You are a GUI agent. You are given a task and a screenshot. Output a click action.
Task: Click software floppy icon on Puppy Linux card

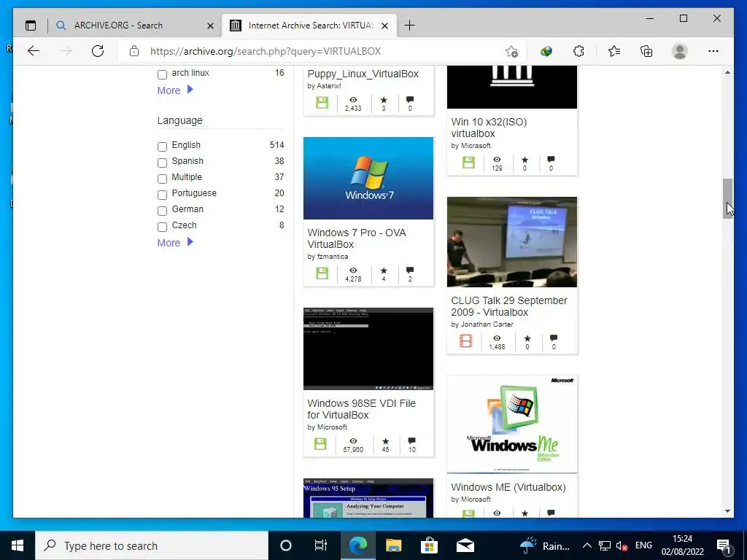coord(322,102)
